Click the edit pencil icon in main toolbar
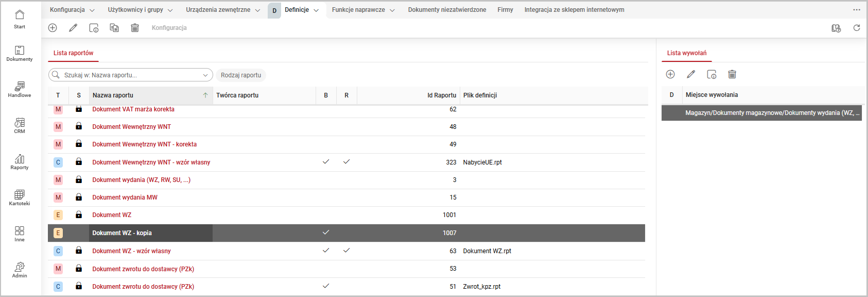 pos(73,28)
